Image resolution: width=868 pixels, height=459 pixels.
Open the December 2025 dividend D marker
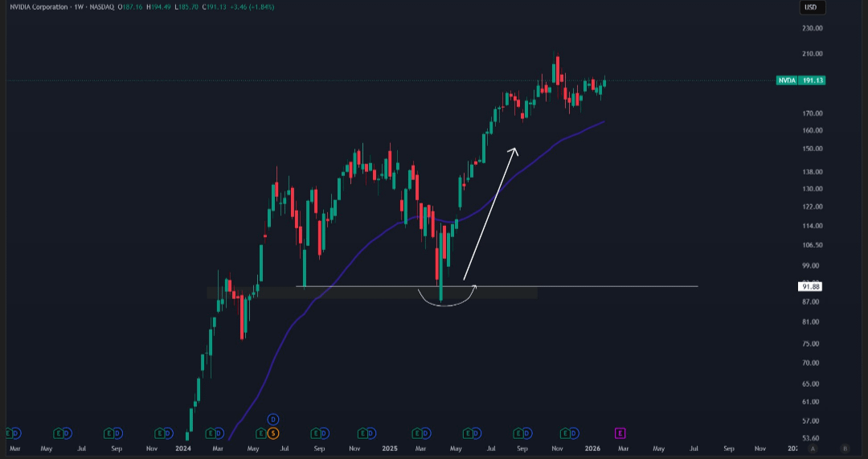click(574, 433)
